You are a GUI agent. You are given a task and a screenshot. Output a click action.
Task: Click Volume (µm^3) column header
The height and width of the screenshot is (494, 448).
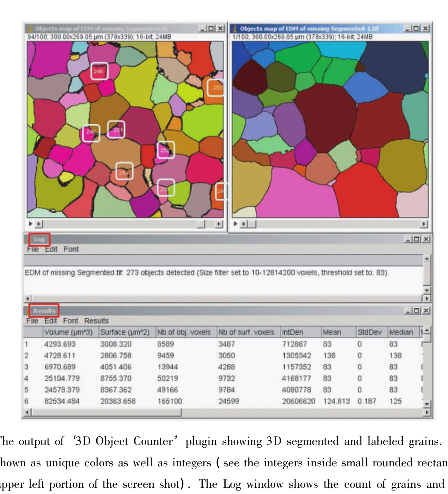[x=71, y=332]
